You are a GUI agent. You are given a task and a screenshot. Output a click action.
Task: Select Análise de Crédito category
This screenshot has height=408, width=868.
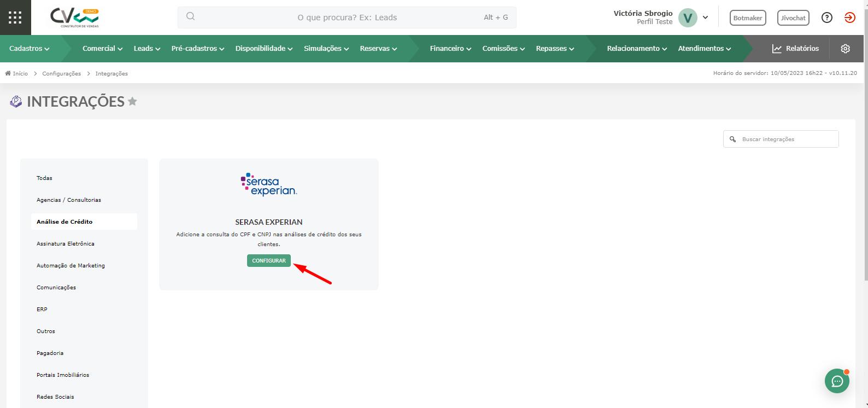[84, 222]
